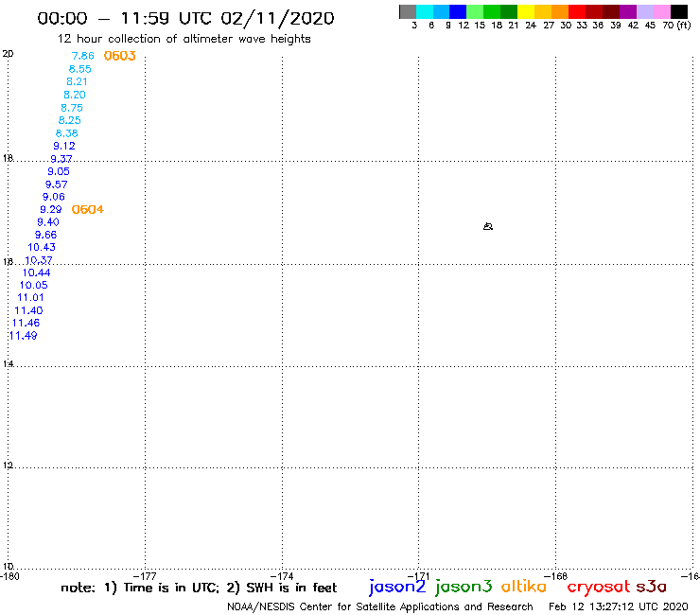The width and height of the screenshot is (700, 615).
Task: Click the orange 0603 time stamp
Action: click(x=119, y=56)
